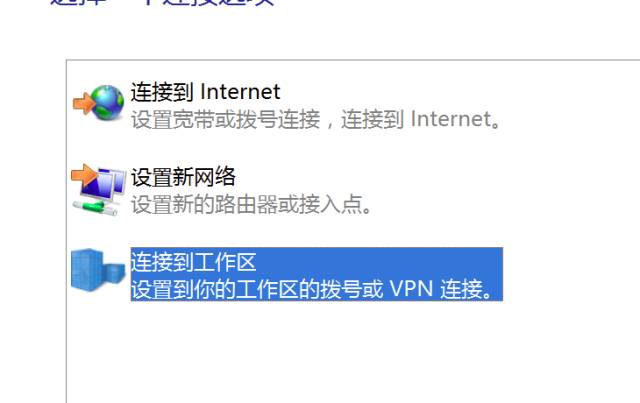Select the highlighted 连接到工作区 title

point(193,262)
